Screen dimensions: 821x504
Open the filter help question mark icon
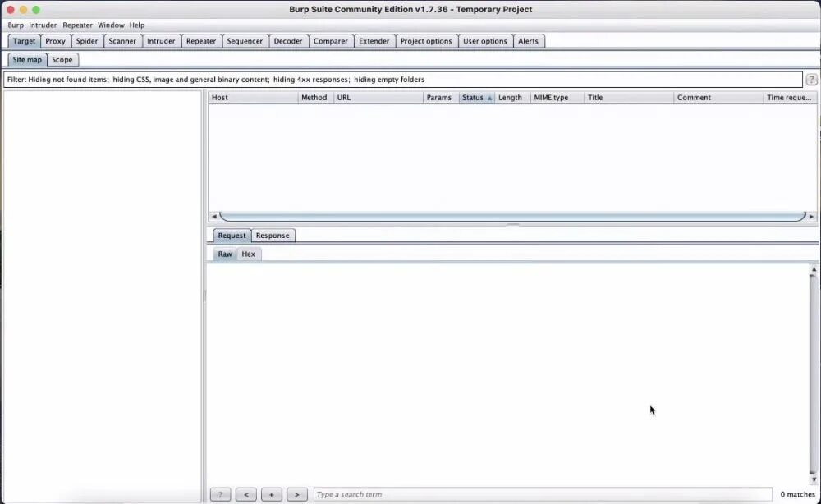point(811,80)
